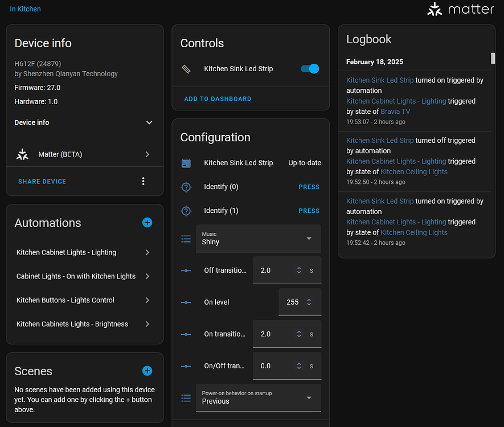The width and height of the screenshot is (504, 427).
Task: Open Kitchen Sink Led Strip link at 19:53:07
Action: [x=380, y=80]
